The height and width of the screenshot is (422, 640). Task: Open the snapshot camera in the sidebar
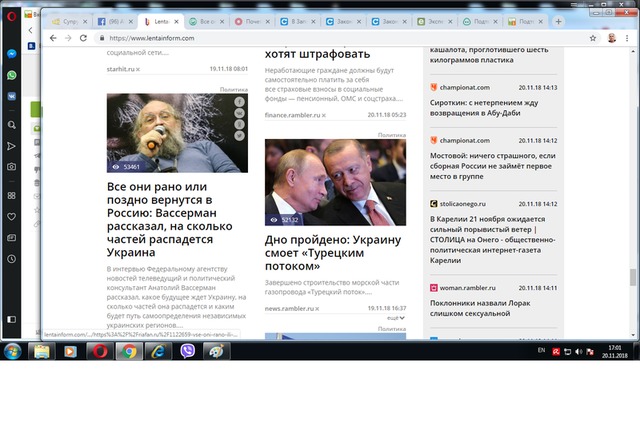pyautogui.click(x=11, y=167)
